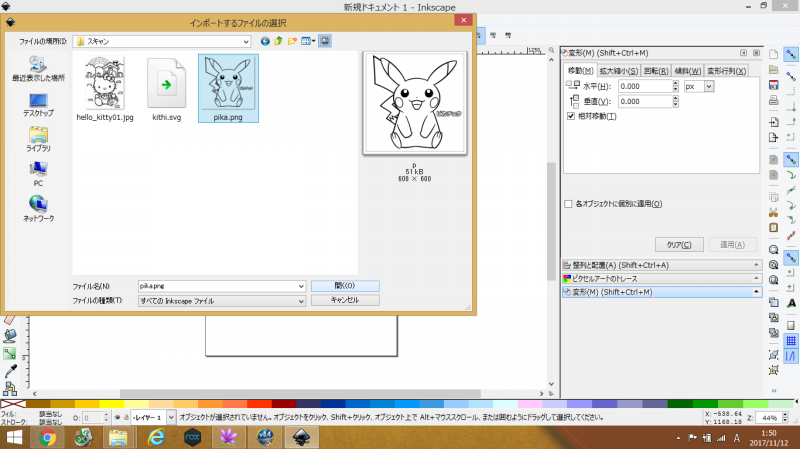
Task: Open Internet Explorer from the taskbar
Action: click(156, 437)
